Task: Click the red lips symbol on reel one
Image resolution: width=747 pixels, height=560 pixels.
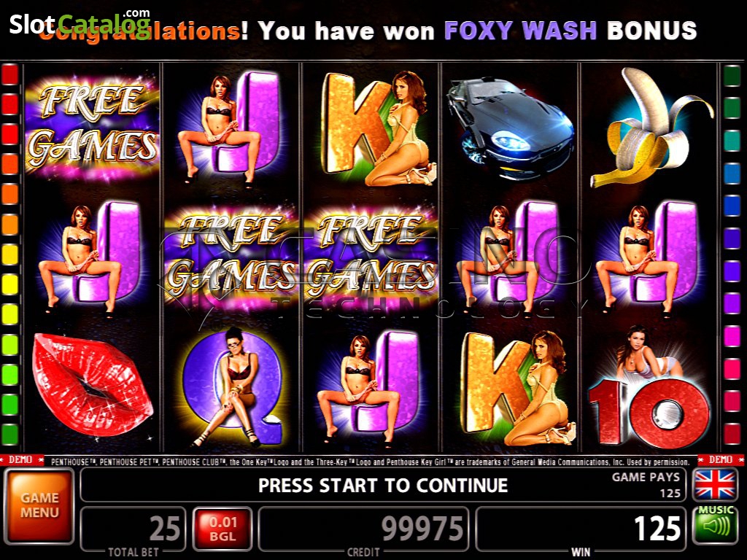Action: pyautogui.click(x=93, y=384)
